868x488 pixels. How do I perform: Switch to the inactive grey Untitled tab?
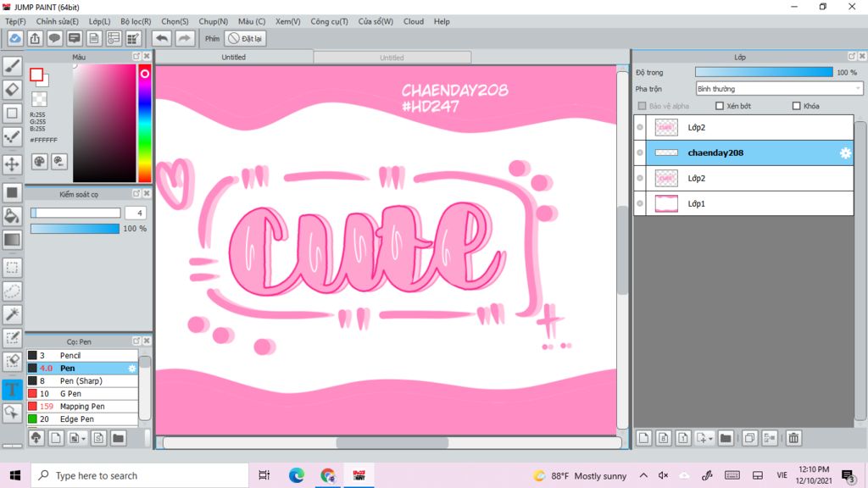pos(392,58)
